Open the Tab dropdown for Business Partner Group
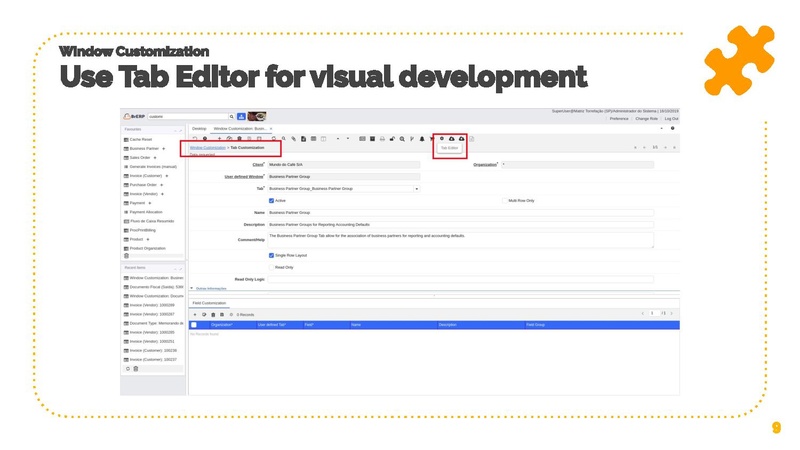Viewport: 800px width, 450px height. click(417, 188)
